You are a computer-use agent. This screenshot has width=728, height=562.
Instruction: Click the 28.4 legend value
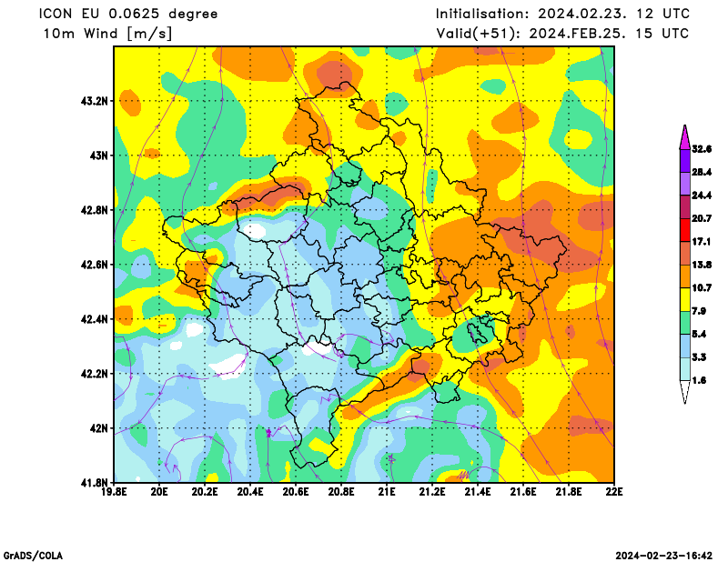(x=702, y=172)
